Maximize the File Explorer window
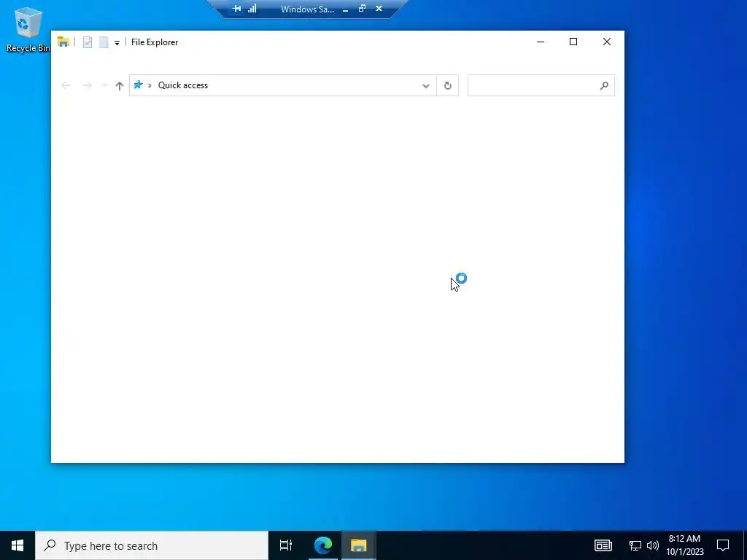The width and height of the screenshot is (747, 560). coord(573,42)
